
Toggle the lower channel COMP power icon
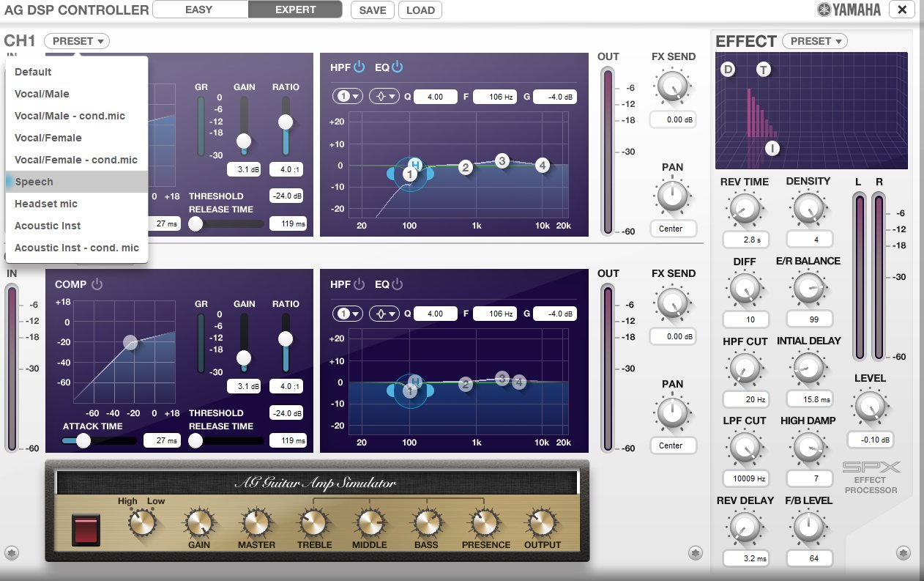97,284
